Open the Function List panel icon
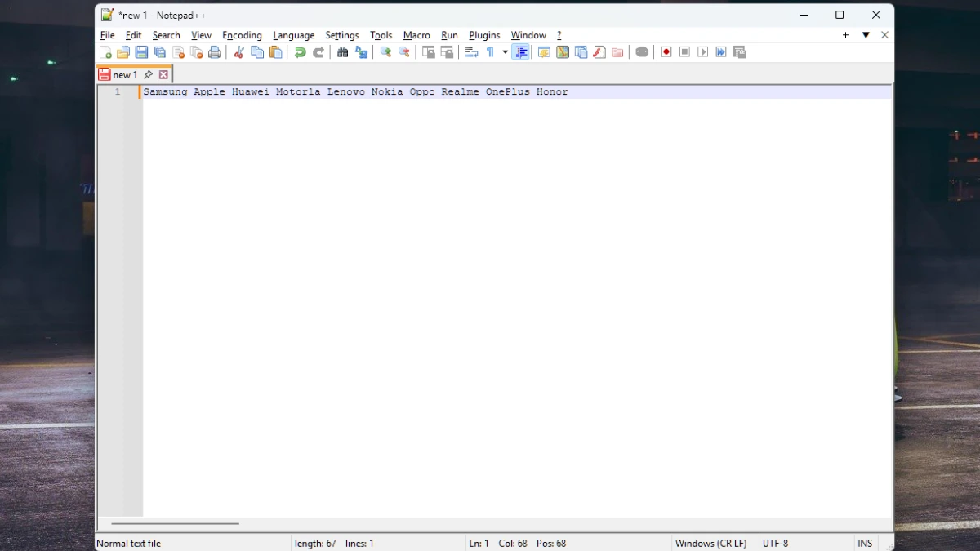This screenshot has height=551, width=980. coord(599,52)
